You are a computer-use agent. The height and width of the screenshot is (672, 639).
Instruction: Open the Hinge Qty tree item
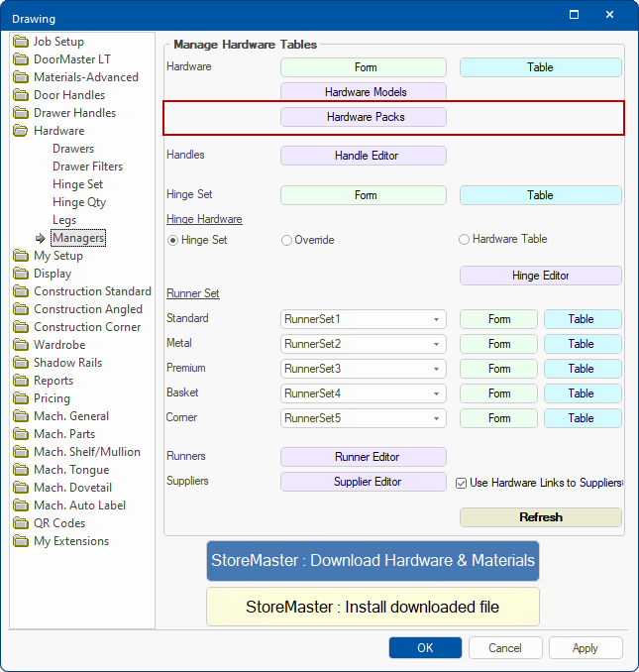79,202
